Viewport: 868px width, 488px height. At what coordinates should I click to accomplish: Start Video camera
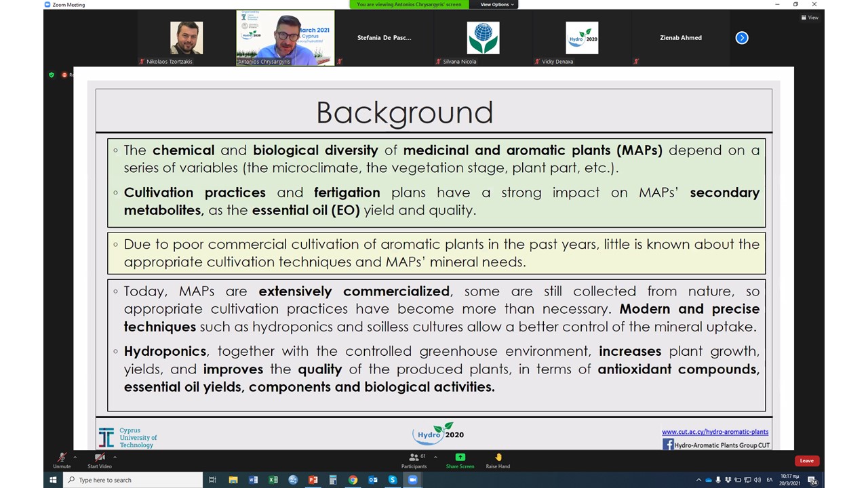click(100, 459)
